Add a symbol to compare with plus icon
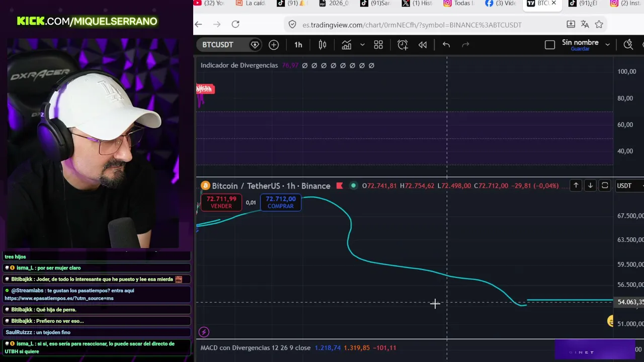Screen dimensions: 644x362 [274, 45]
